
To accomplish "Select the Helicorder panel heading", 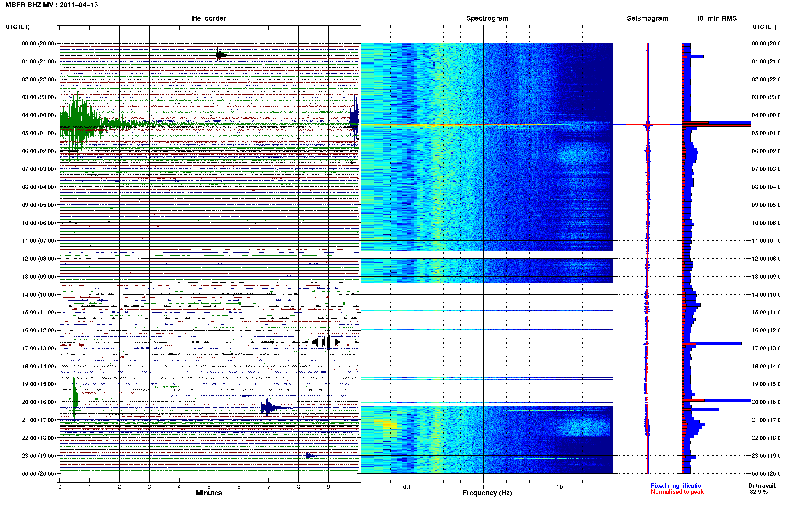I will pyautogui.click(x=209, y=18).
